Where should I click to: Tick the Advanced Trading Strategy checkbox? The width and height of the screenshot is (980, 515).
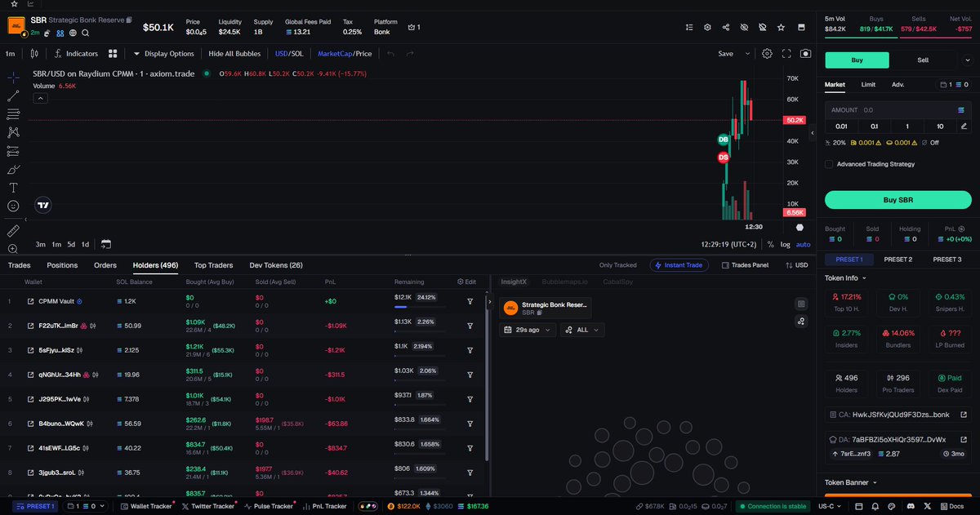coord(829,164)
